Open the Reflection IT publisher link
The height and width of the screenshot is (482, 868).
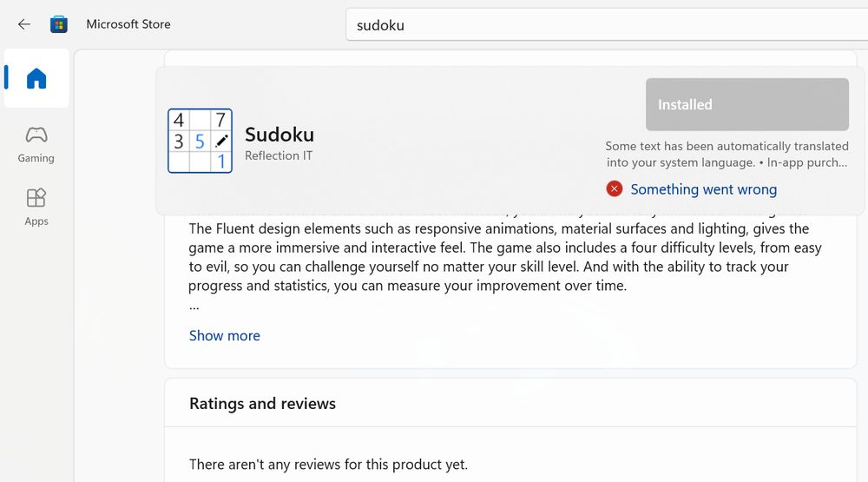point(279,156)
